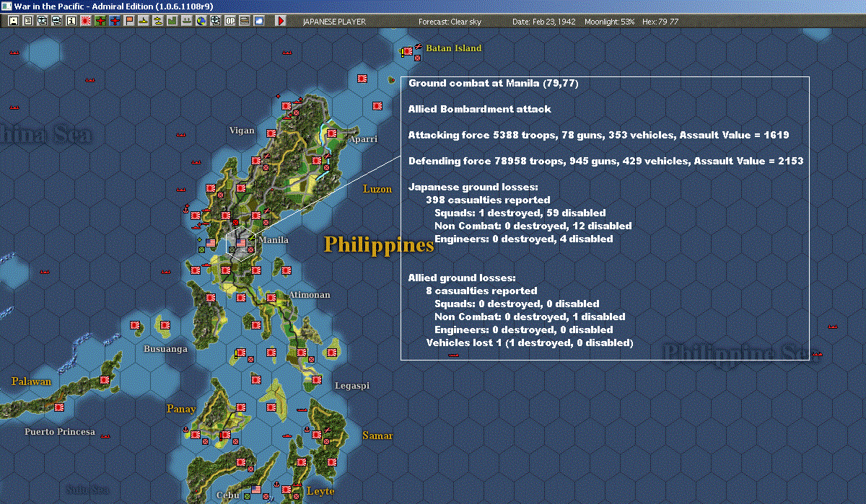Screen dimensions: 866x504
Task: Click the Moonlight: 53% status
Action: point(610,22)
